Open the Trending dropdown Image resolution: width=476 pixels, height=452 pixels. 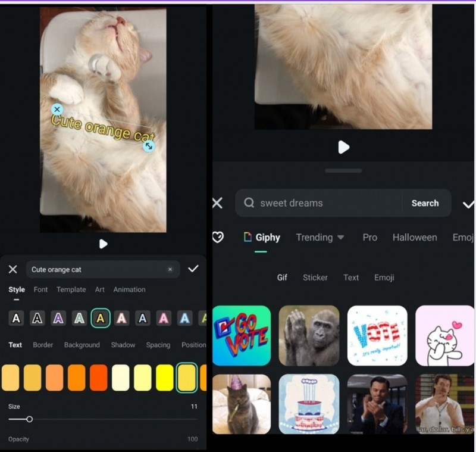click(320, 237)
